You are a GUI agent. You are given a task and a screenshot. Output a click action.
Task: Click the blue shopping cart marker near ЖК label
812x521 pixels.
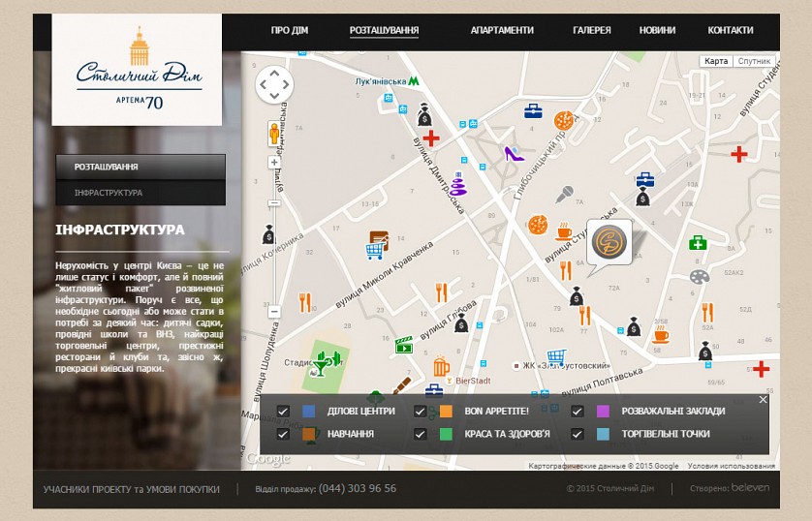click(557, 356)
